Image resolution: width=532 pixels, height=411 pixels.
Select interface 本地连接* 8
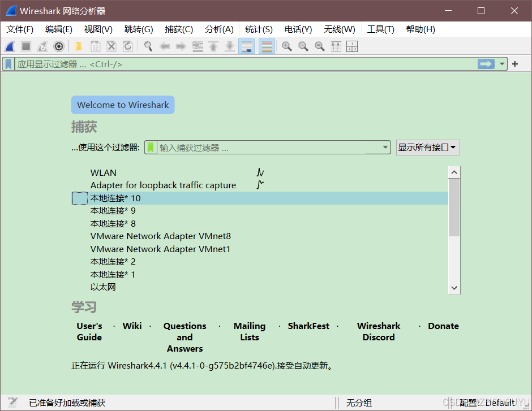pos(260,224)
